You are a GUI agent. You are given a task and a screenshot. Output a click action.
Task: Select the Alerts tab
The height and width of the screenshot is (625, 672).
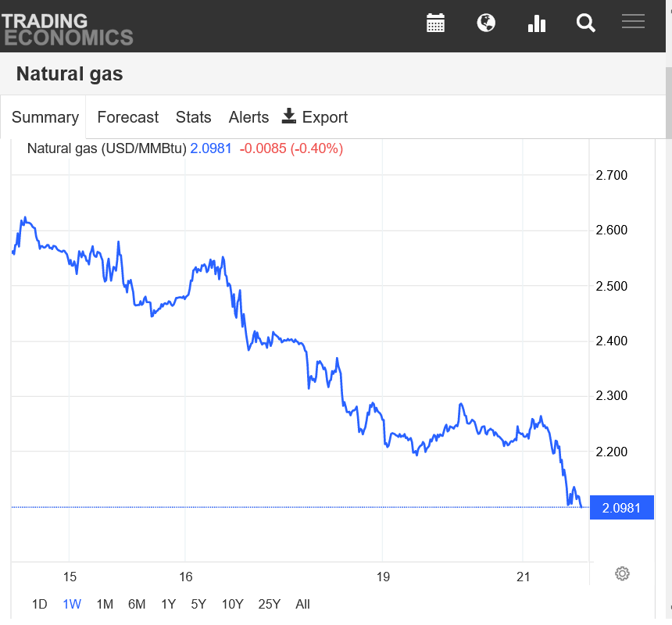248,117
